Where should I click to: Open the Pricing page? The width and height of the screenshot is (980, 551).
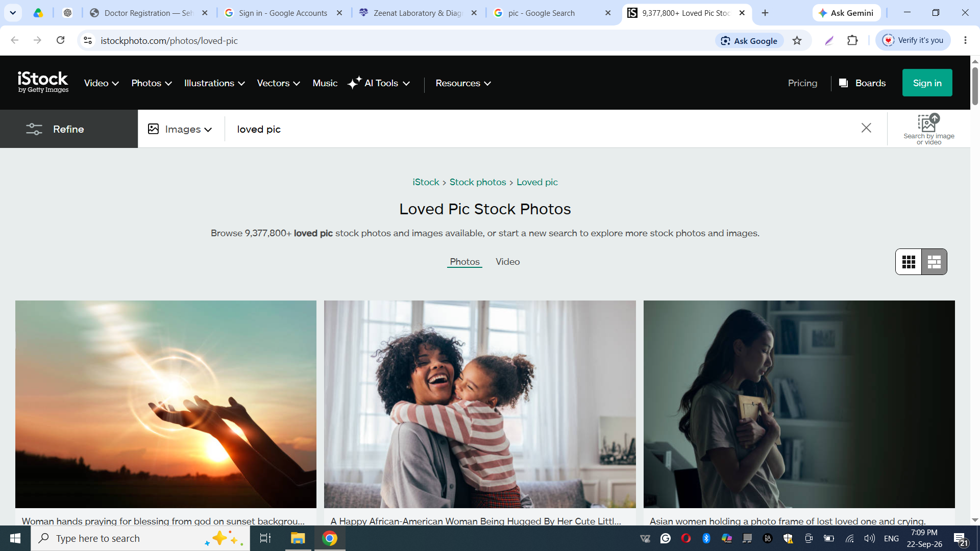point(802,83)
